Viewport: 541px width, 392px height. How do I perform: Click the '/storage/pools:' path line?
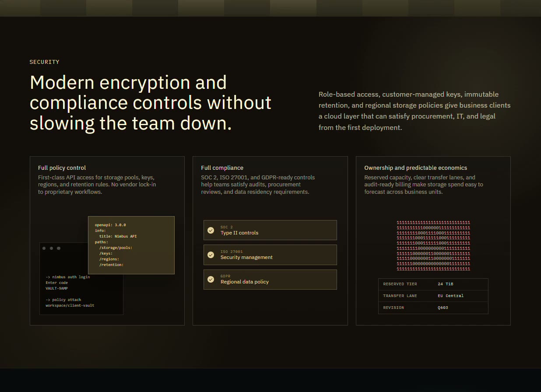[116, 248]
